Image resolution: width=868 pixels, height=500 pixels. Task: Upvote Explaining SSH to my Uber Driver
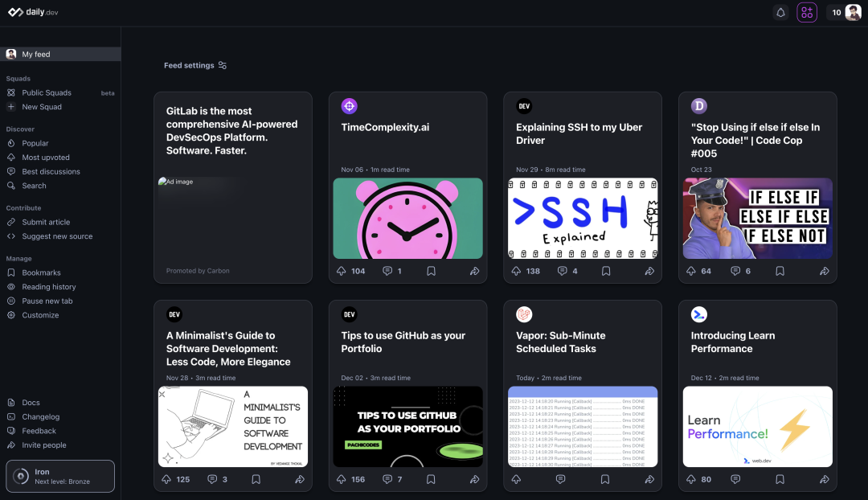pyautogui.click(x=516, y=271)
